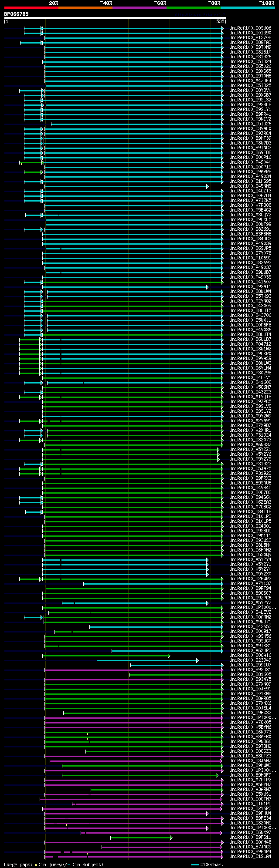Viewport: 279px width, 868px height.
Task: Click the label UniRef100_A5C6H7
Action: (x=250, y=387)
